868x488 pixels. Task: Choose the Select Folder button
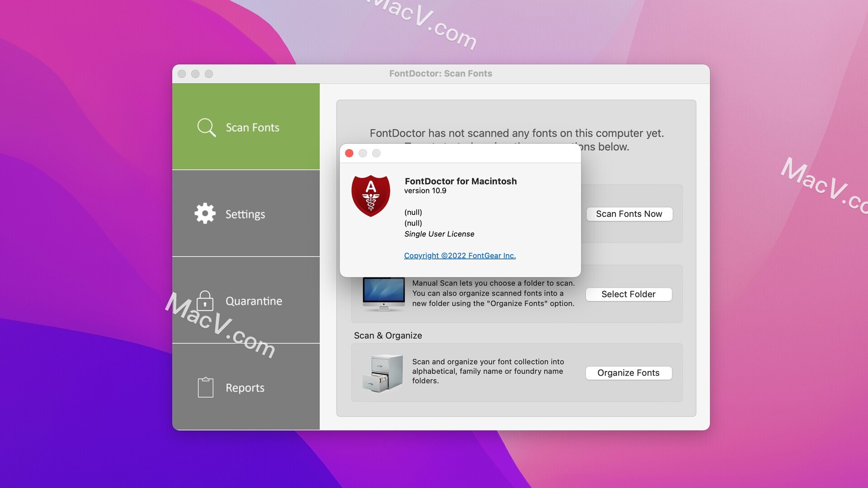[x=629, y=294]
